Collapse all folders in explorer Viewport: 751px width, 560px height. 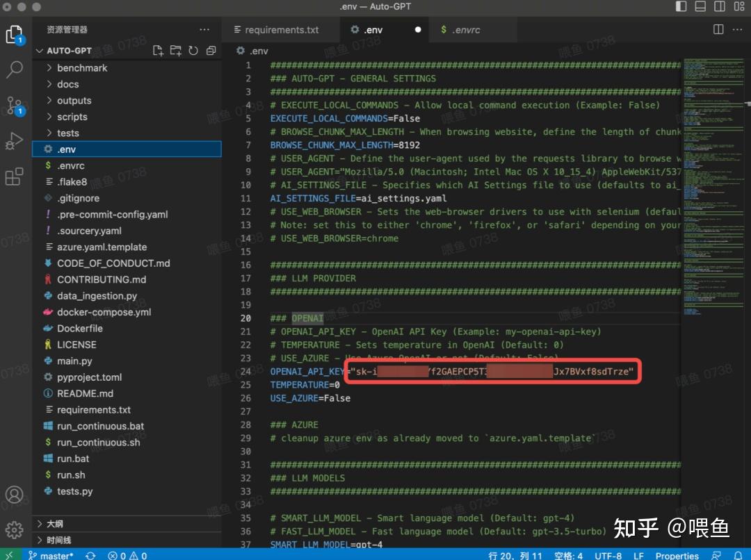(211, 51)
